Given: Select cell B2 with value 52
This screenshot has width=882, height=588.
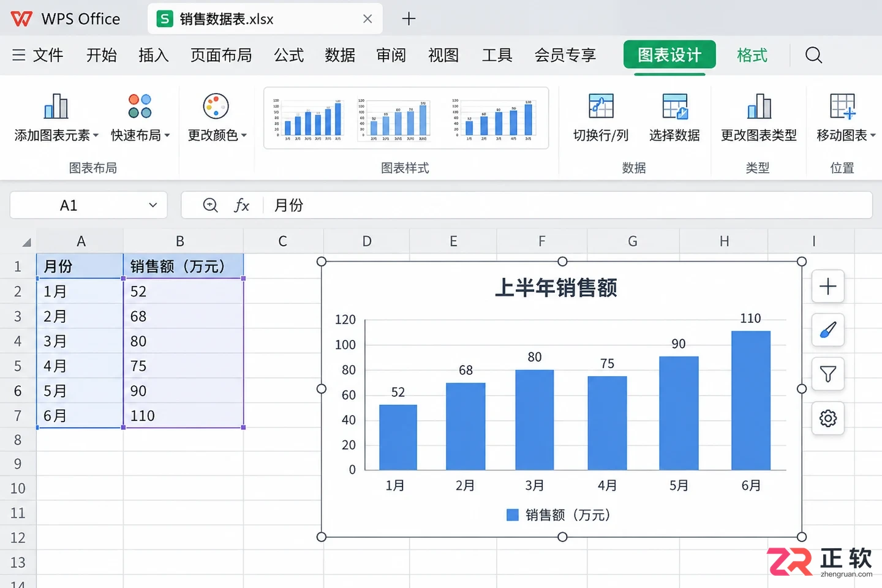Looking at the screenshot, I should [183, 292].
